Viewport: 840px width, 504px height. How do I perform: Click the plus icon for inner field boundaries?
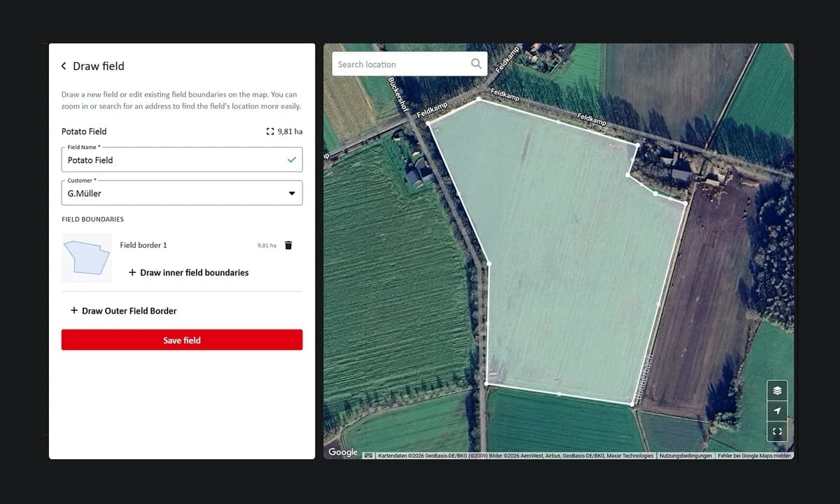(132, 272)
